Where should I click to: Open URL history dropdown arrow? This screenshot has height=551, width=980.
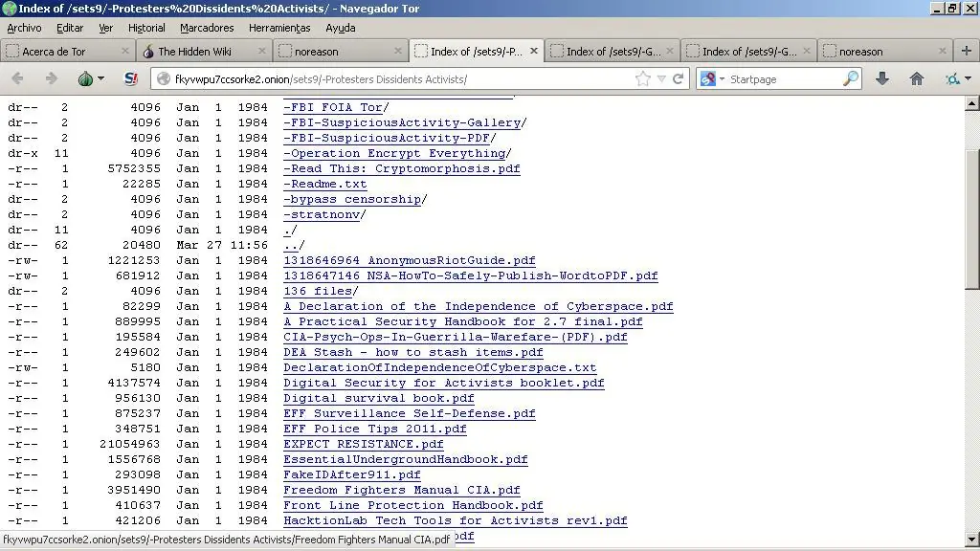tap(661, 79)
